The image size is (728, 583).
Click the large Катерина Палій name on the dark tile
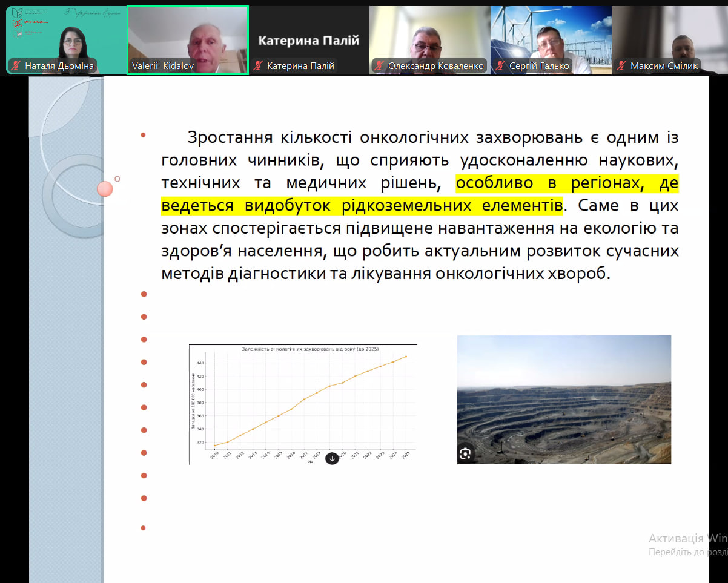[x=309, y=41]
